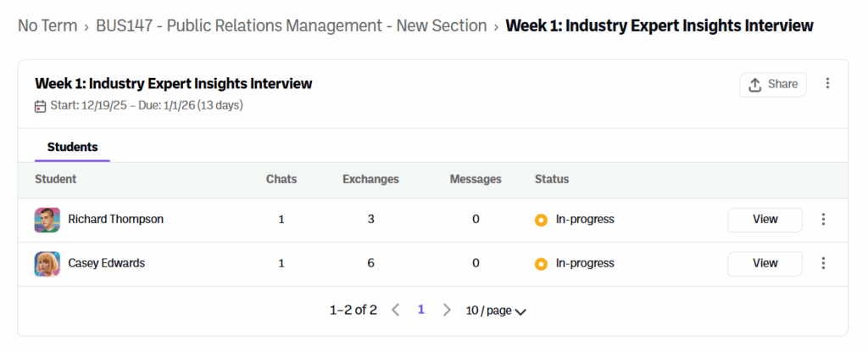View Casey Edwards' submission

pyautogui.click(x=765, y=263)
